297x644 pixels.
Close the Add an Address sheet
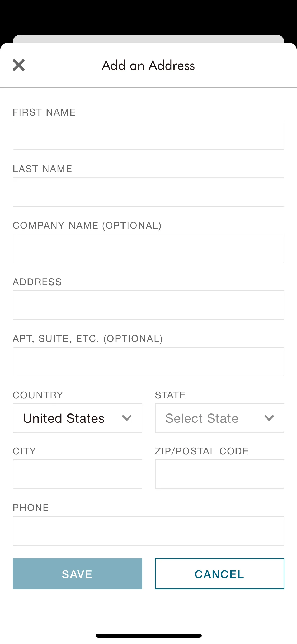point(19,65)
